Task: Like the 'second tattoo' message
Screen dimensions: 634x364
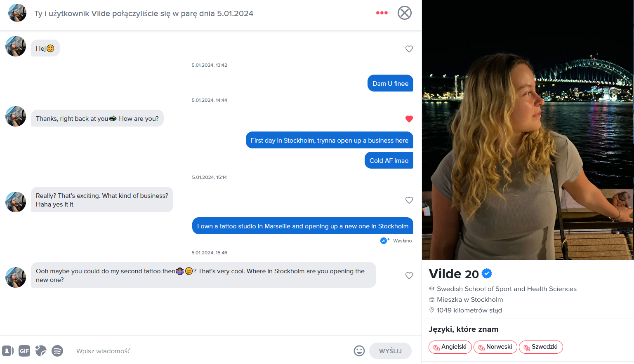Action: point(409,275)
